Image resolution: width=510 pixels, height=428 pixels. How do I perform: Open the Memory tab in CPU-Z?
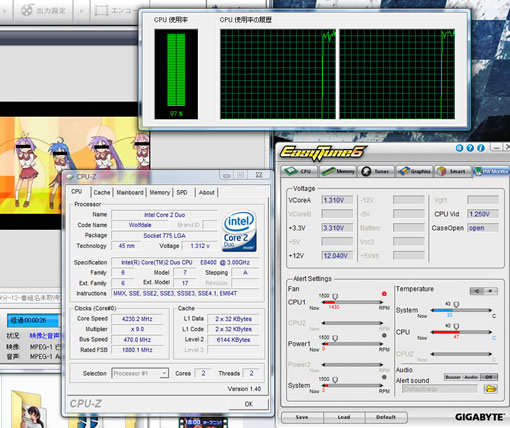[x=159, y=192]
